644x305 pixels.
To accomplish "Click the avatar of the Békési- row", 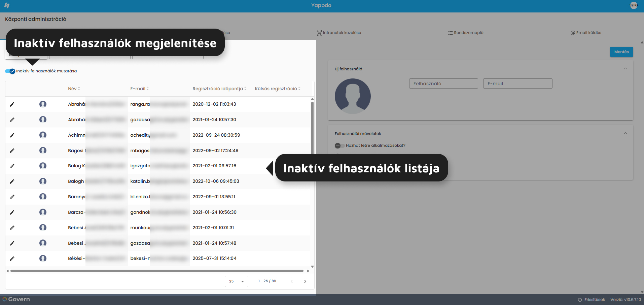I will pos(43,258).
